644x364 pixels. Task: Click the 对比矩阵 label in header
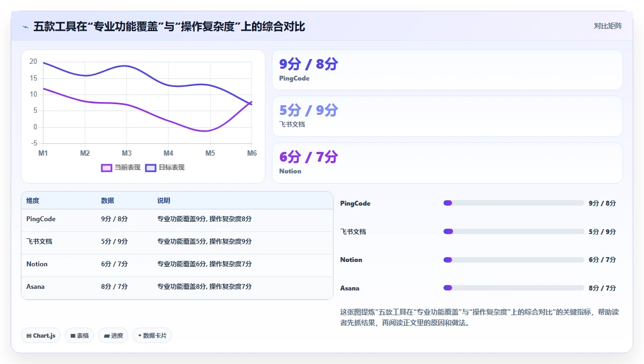click(608, 26)
